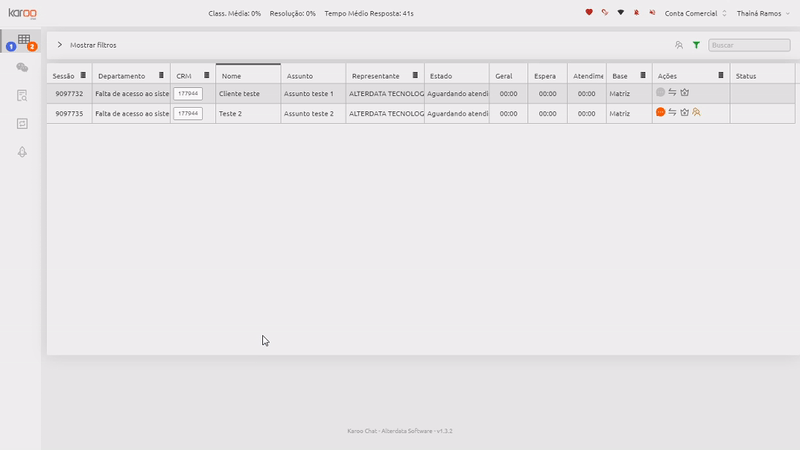Toggle the muted notification bell icon
The width and height of the screenshot is (800, 450).
[636, 13]
